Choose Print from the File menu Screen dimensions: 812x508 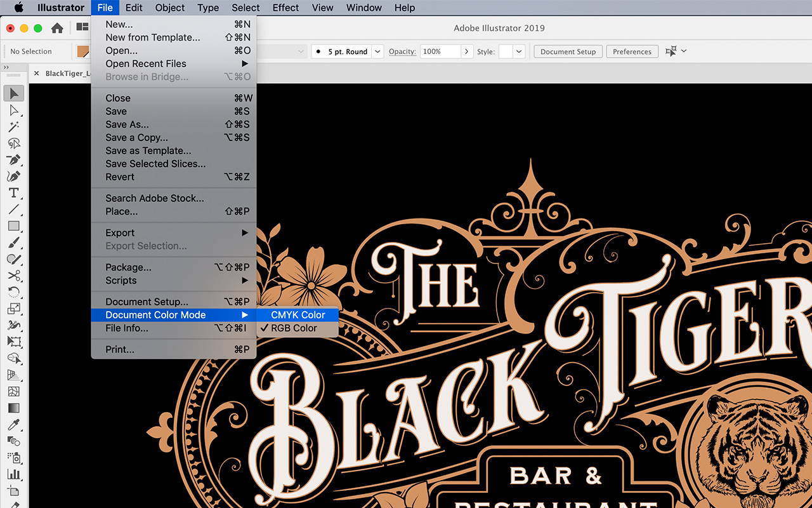[x=174, y=349]
